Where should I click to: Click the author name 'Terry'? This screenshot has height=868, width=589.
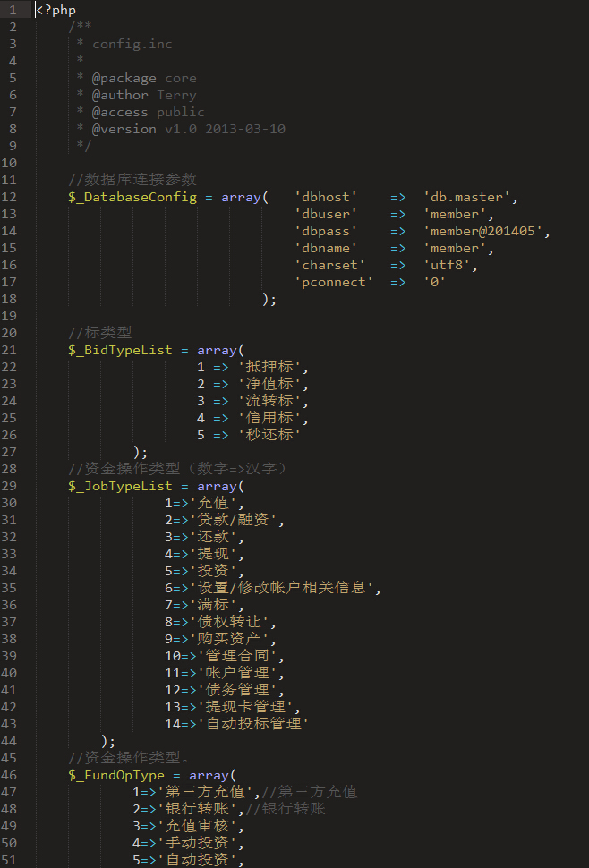176,95
